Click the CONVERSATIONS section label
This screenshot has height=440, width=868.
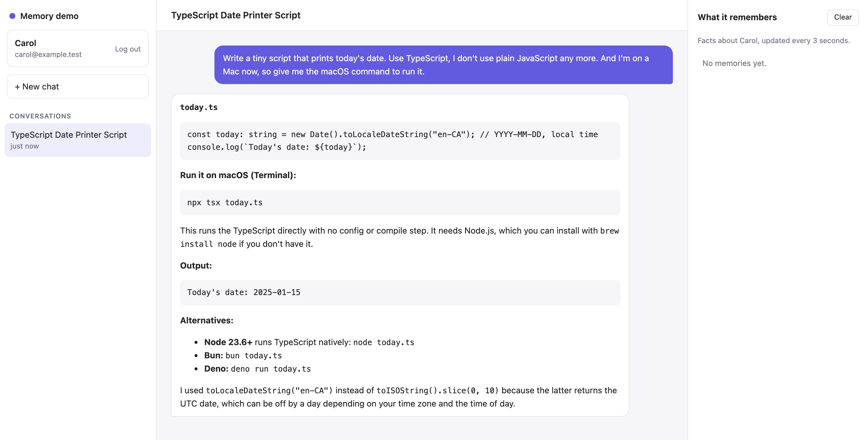click(x=40, y=116)
